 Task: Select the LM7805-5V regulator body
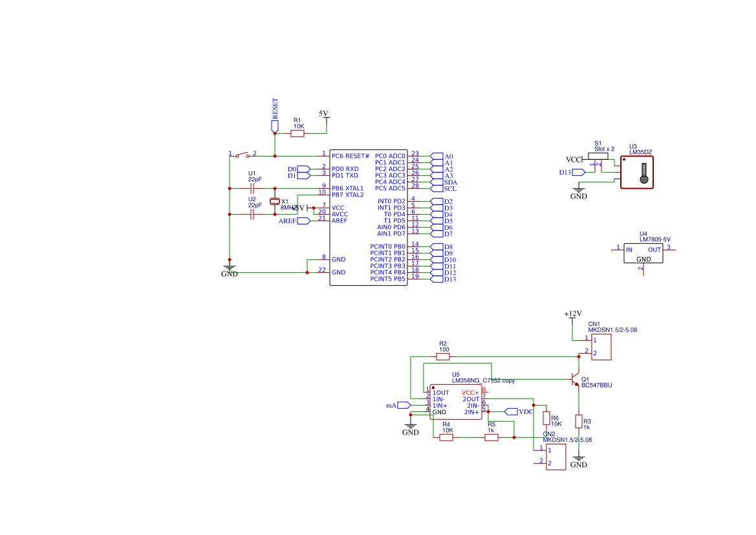[x=643, y=254]
